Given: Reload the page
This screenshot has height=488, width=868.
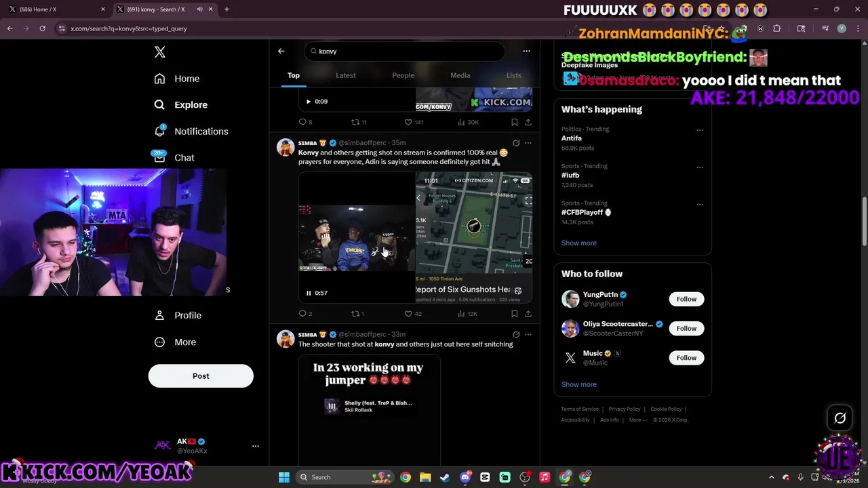Looking at the screenshot, I should [x=42, y=28].
